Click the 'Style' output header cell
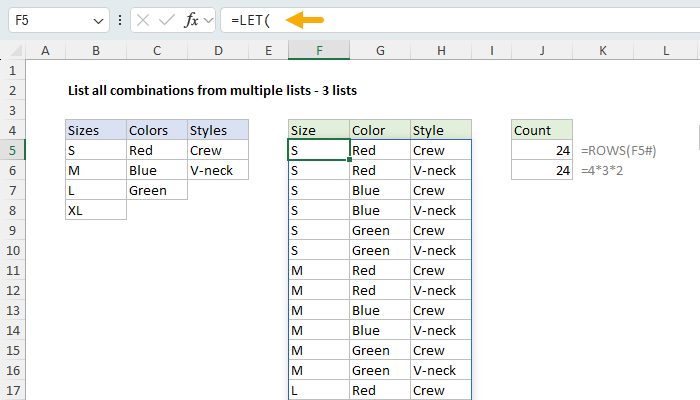 441,130
